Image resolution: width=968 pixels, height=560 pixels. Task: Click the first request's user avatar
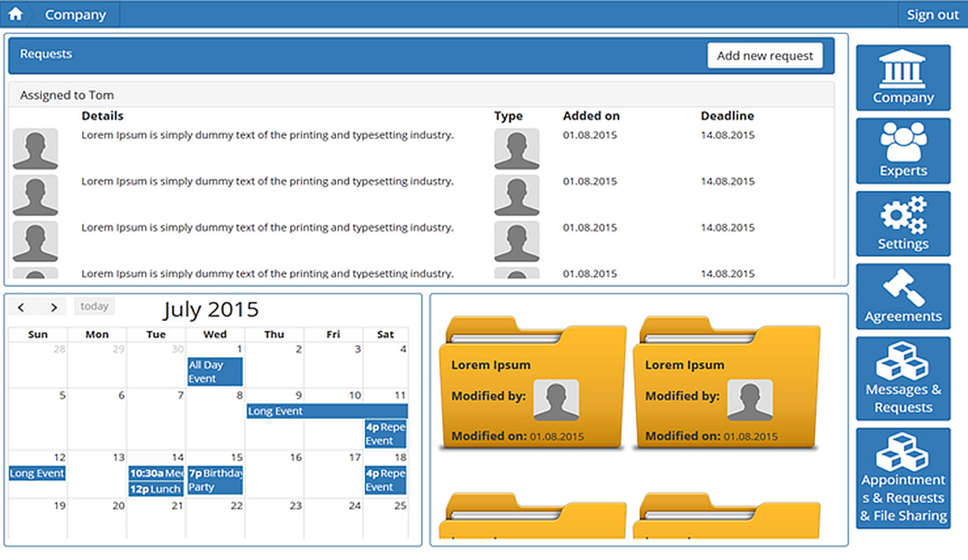click(35, 149)
